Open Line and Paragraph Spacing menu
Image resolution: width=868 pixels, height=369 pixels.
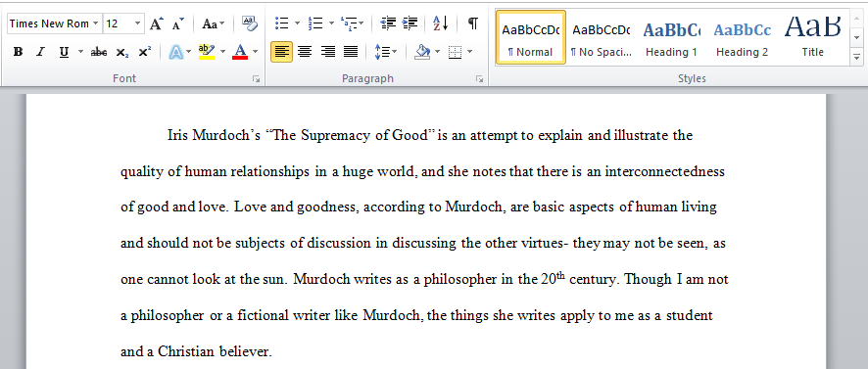(386, 52)
